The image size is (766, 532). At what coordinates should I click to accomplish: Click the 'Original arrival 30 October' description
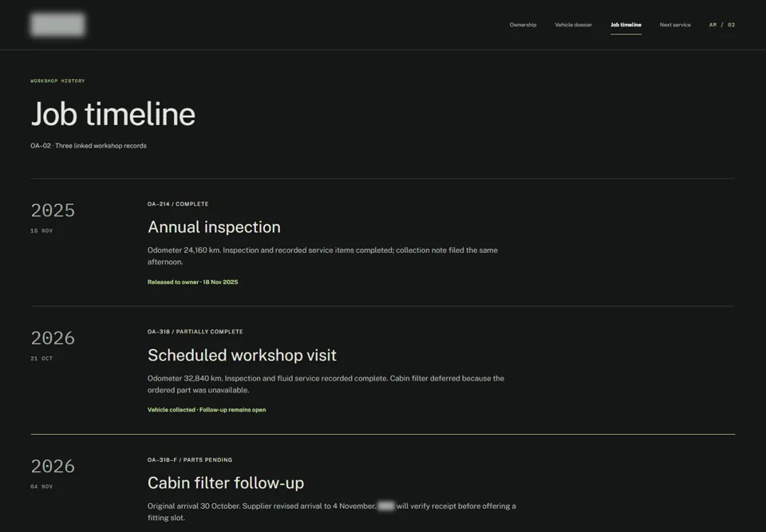[x=332, y=512]
